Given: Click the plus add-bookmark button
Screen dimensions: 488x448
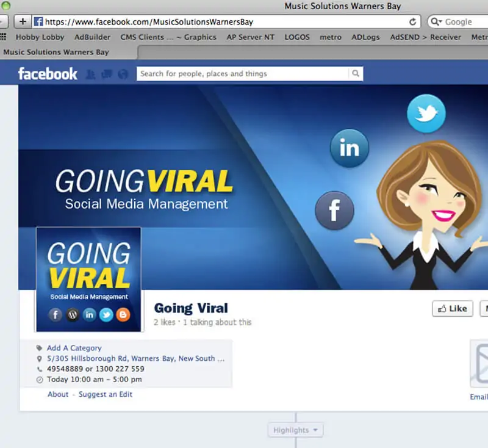Looking at the screenshot, I should [x=23, y=22].
